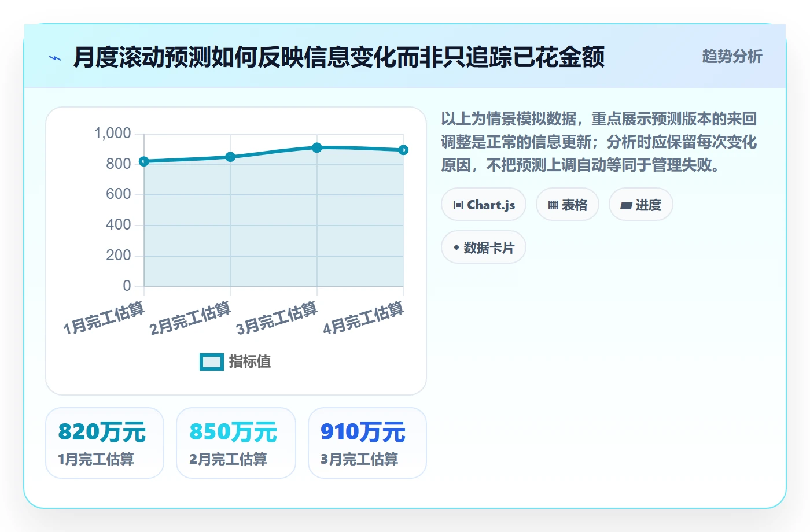Select the 数据卡片 chip
This screenshot has height=532, width=810.
pyautogui.click(x=484, y=247)
